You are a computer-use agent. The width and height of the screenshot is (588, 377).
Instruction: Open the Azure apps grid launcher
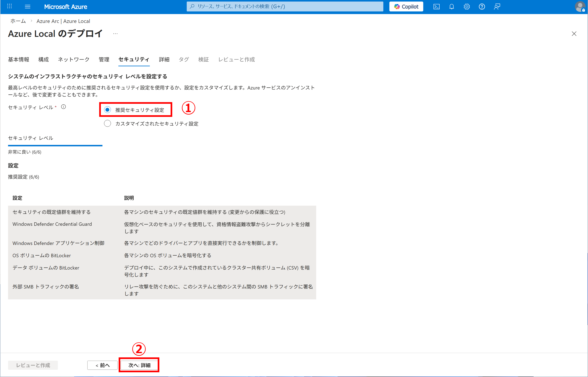point(9,6)
